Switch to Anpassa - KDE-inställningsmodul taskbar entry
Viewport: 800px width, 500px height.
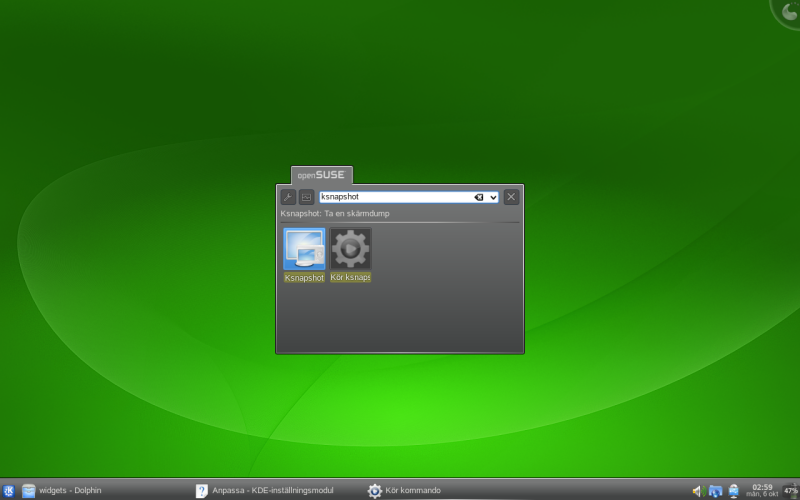point(264,491)
